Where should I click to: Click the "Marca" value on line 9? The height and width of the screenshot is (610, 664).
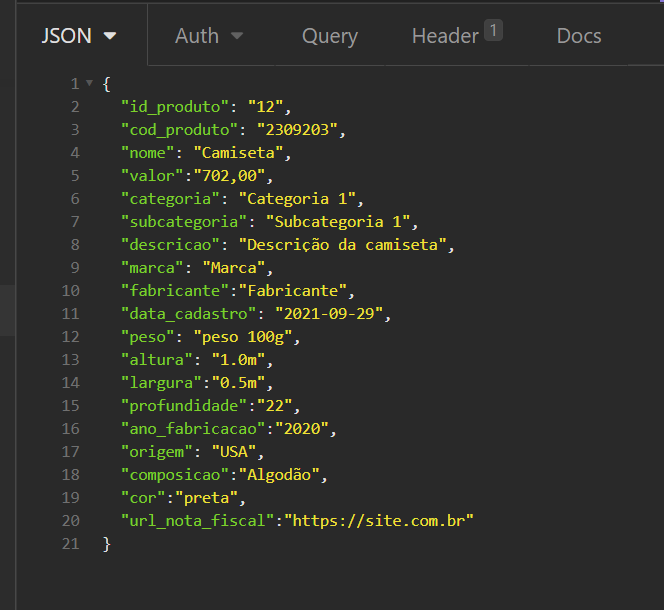(234, 268)
